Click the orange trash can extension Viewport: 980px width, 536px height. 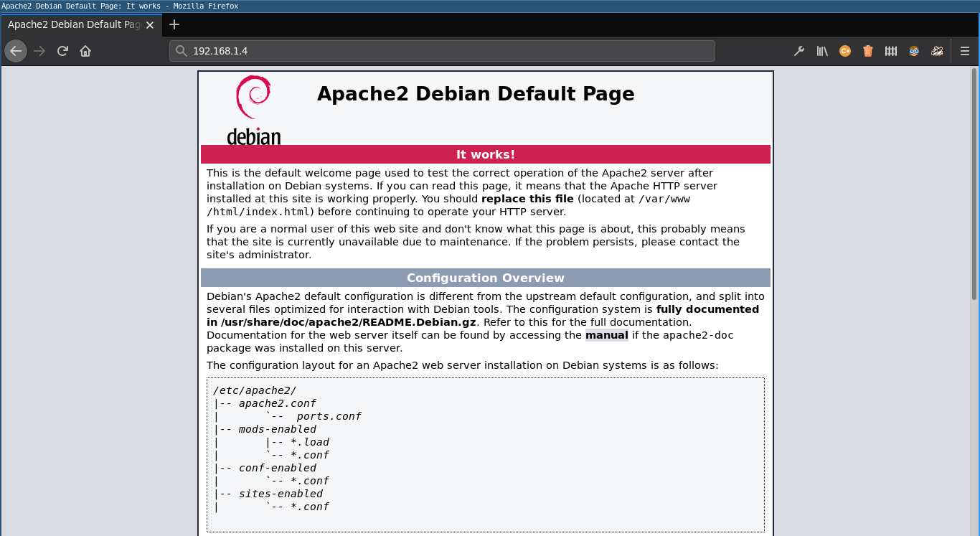pyautogui.click(x=868, y=51)
